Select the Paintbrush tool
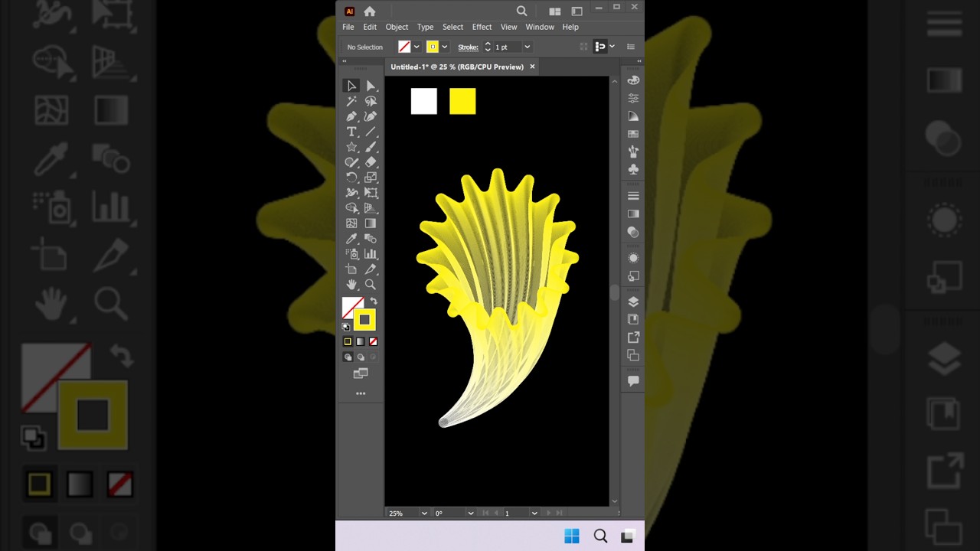This screenshot has width=980, height=551. (371, 147)
